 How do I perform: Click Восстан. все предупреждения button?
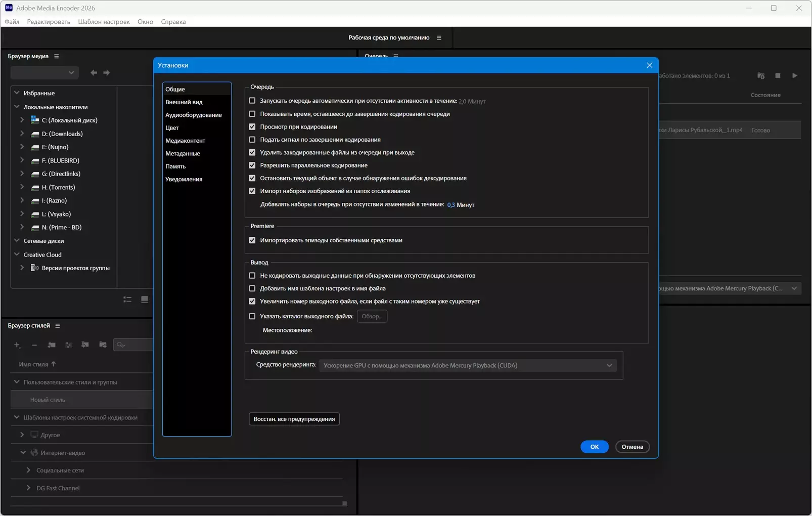294,419
